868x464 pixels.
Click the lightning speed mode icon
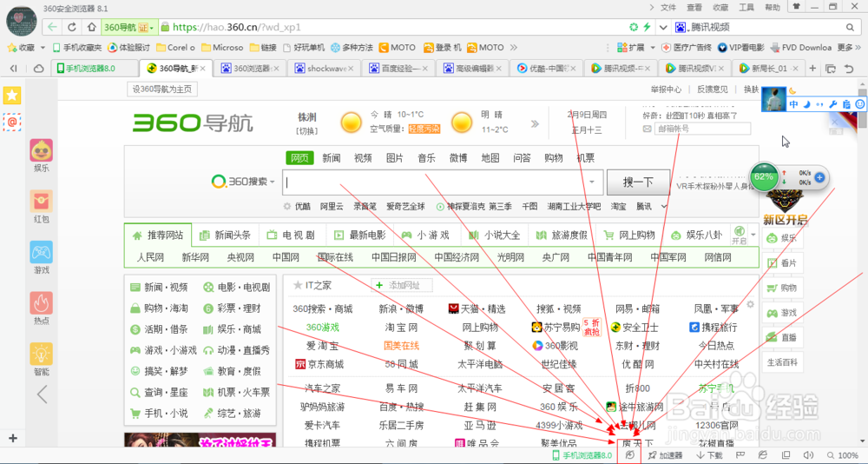pos(646,27)
